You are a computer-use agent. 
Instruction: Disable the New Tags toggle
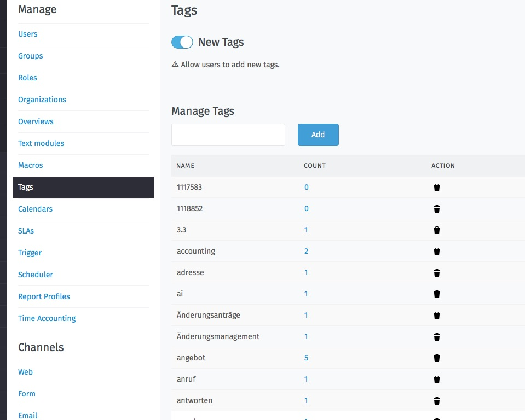pos(182,42)
